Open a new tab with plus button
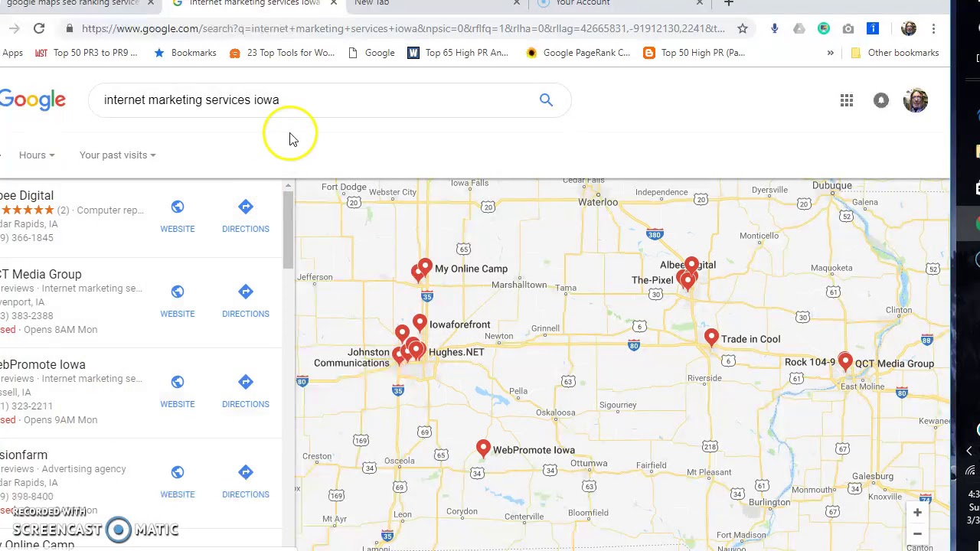The height and width of the screenshot is (551, 980). point(728,3)
